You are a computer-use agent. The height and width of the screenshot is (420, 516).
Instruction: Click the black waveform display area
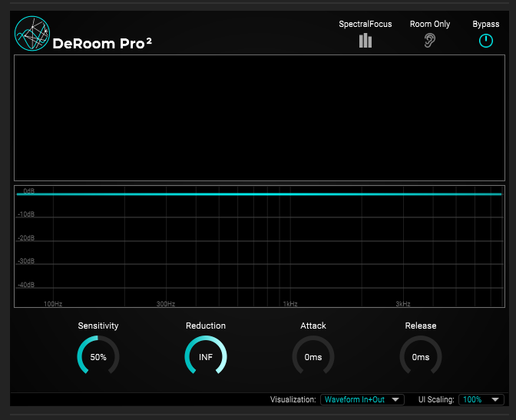pyautogui.click(x=258, y=118)
